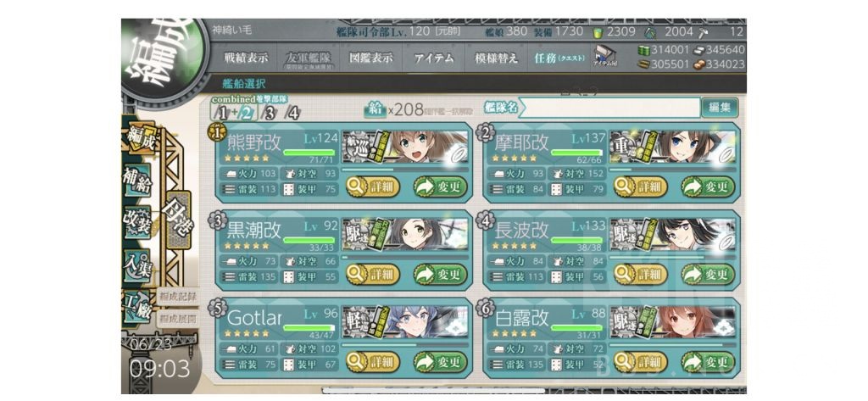This screenshot has height=401, width=868.
Task: Click 変更 to swap 摩耶改
Action: pyautogui.click(x=708, y=187)
